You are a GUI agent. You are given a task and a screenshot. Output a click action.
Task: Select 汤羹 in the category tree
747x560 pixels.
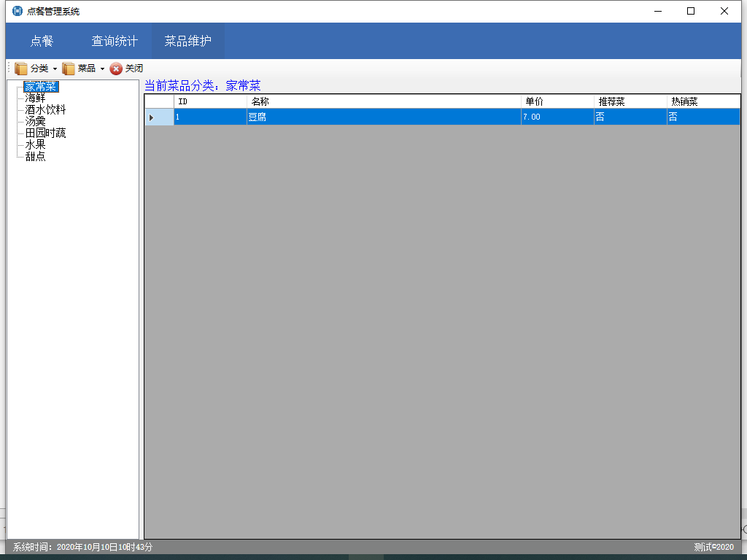(x=35, y=121)
